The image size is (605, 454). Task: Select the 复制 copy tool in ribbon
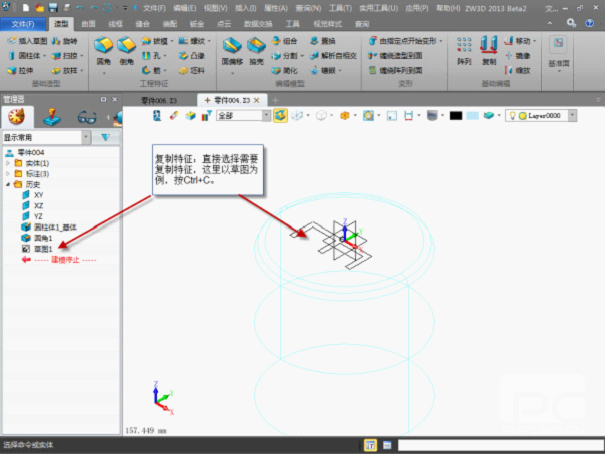click(x=489, y=50)
